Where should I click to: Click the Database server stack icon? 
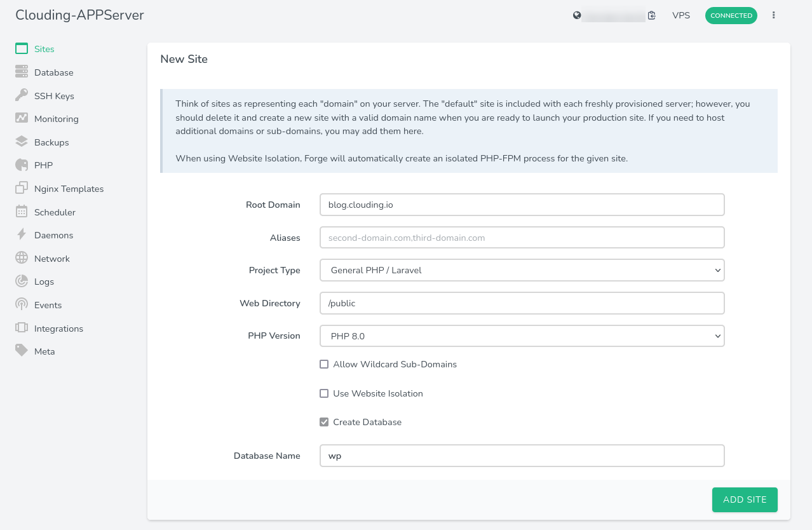(22, 72)
